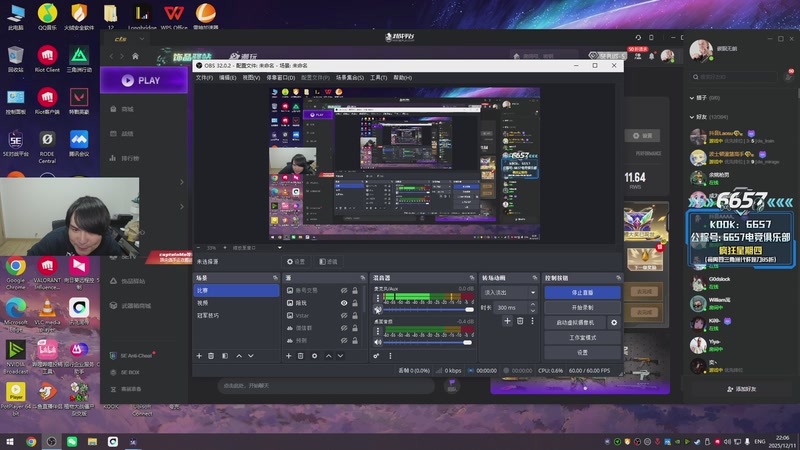Click 停止直播 stop streaming button
Viewport: 800px width, 450px height.
coord(582,292)
